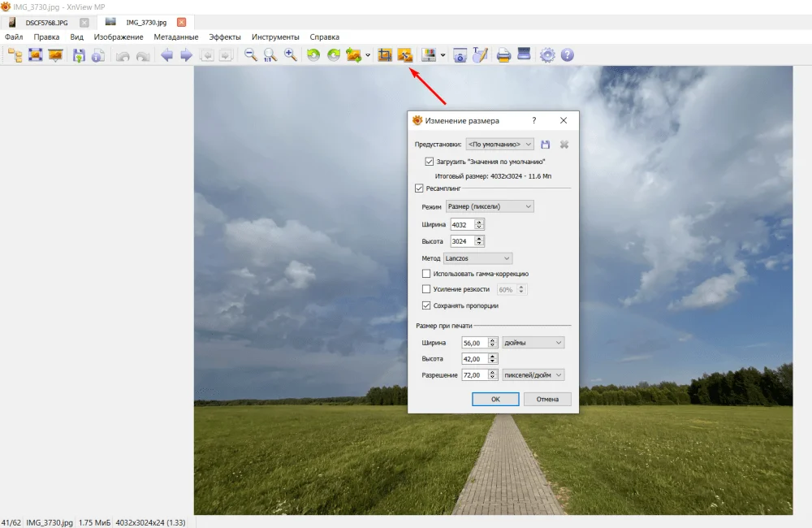
Task: Click the Zoom out magnifier icon
Action: click(251, 55)
